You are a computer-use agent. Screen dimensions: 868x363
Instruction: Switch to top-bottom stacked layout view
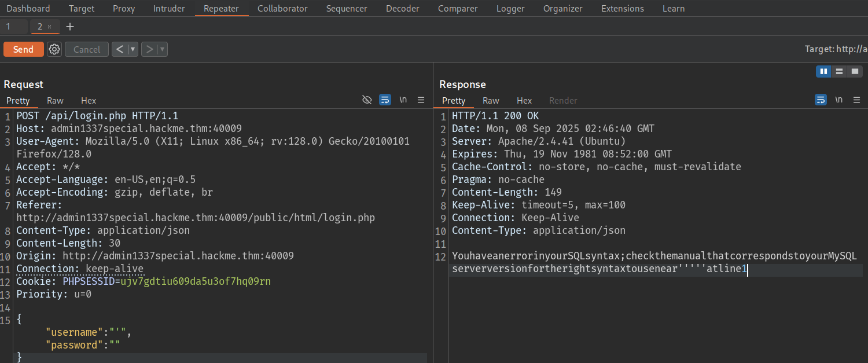(x=839, y=71)
